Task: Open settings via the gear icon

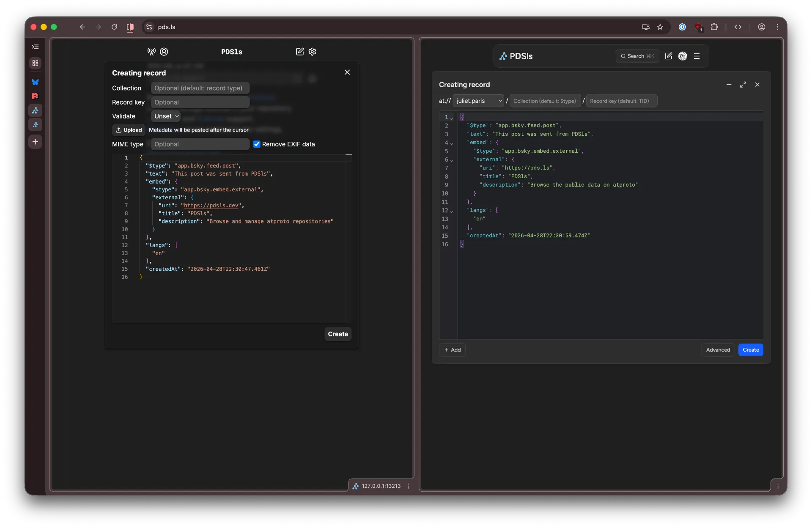Action: tap(313, 52)
